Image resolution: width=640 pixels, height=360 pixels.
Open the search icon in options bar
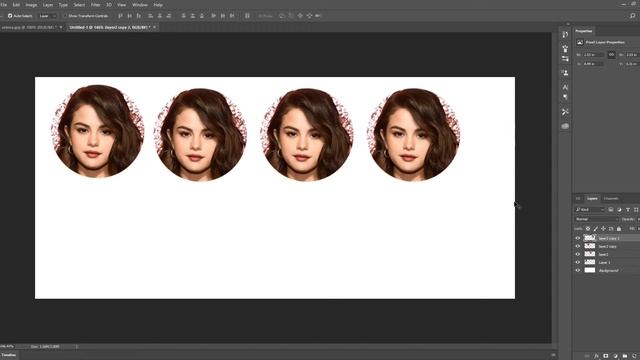tap(632, 16)
